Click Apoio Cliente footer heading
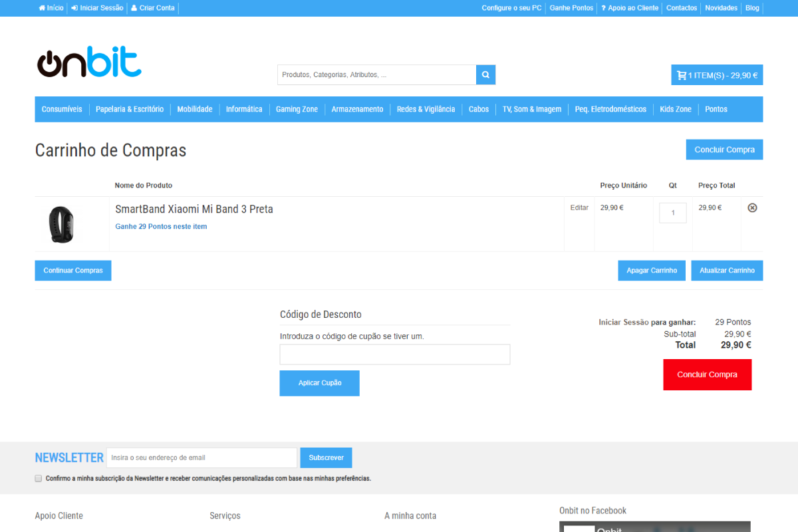This screenshot has width=798, height=532. (x=59, y=515)
